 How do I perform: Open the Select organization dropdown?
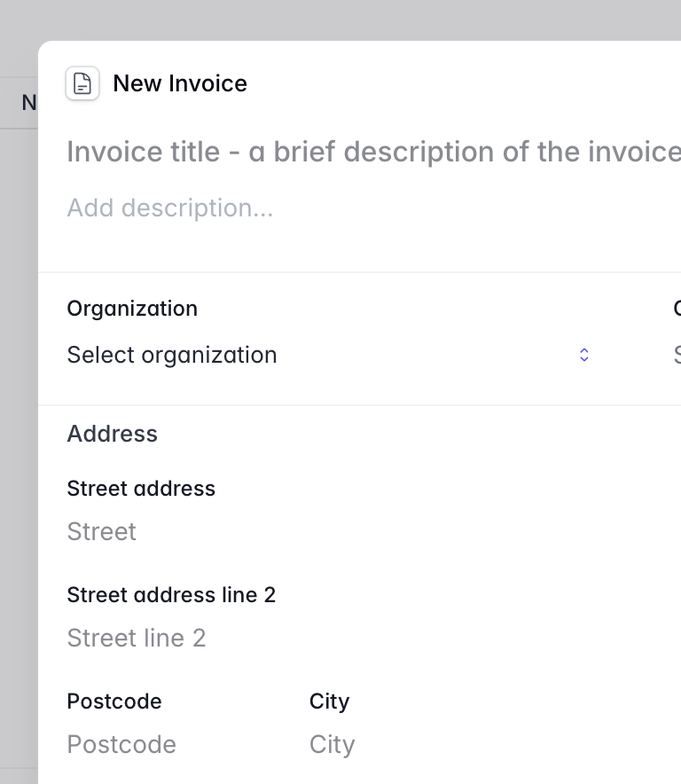(328, 355)
